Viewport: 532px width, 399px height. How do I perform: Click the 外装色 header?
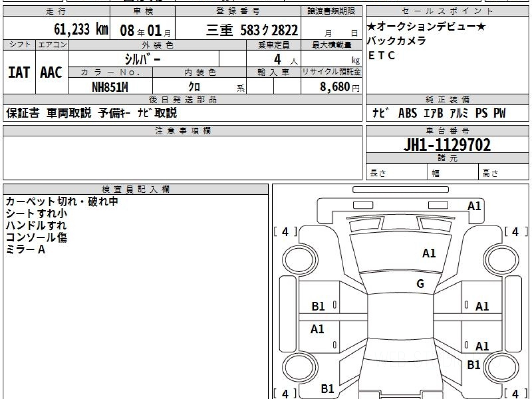click(x=157, y=45)
